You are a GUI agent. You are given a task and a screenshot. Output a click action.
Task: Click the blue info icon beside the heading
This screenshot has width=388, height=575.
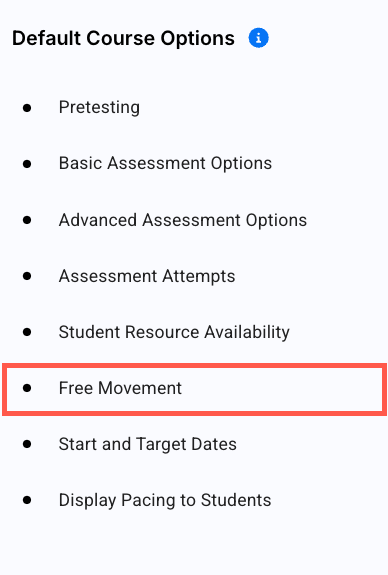pos(259,38)
